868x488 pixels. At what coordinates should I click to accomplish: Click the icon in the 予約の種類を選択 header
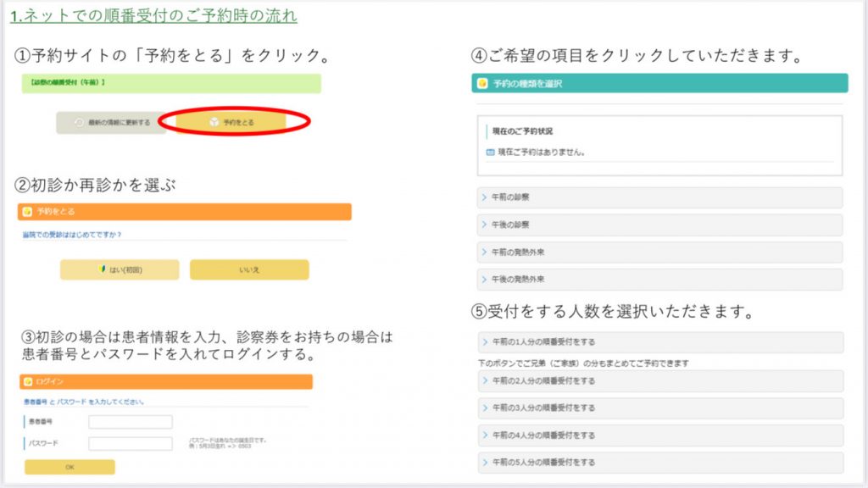coord(482,83)
